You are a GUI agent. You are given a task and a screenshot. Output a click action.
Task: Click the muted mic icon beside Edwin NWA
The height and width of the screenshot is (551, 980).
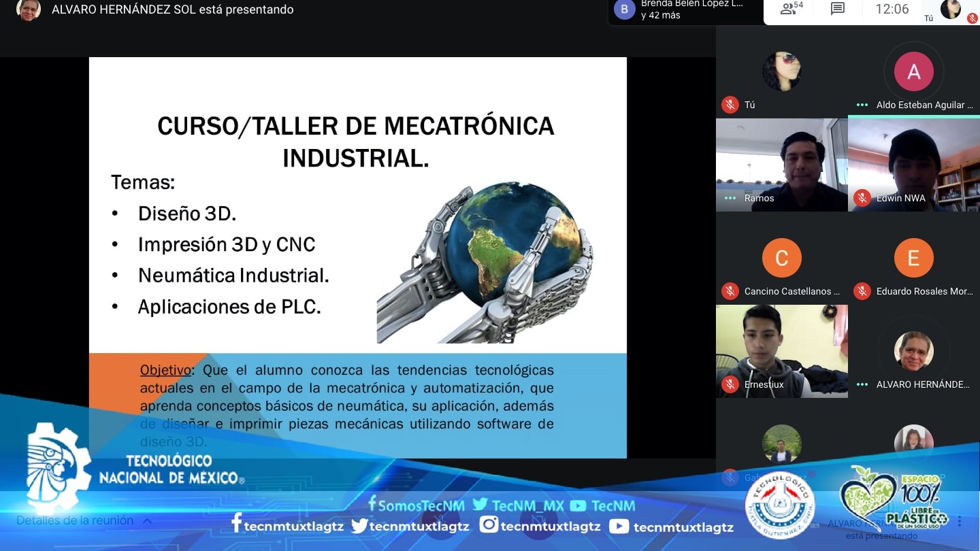pyautogui.click(x=862, y=198)
